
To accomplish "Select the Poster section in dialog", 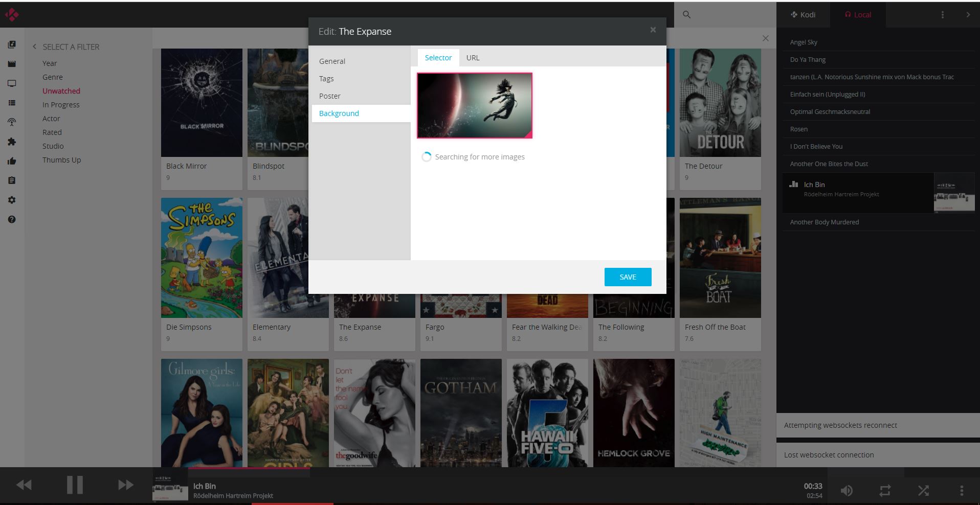I will [361, 96].
